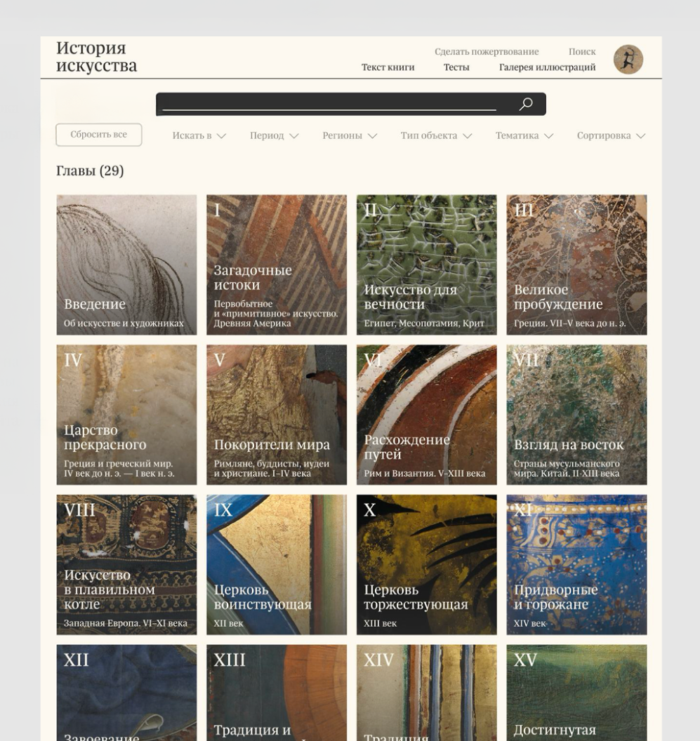700x741 pixels.
Task: Click the Поиск link in header
Action: tap(582, 51)
